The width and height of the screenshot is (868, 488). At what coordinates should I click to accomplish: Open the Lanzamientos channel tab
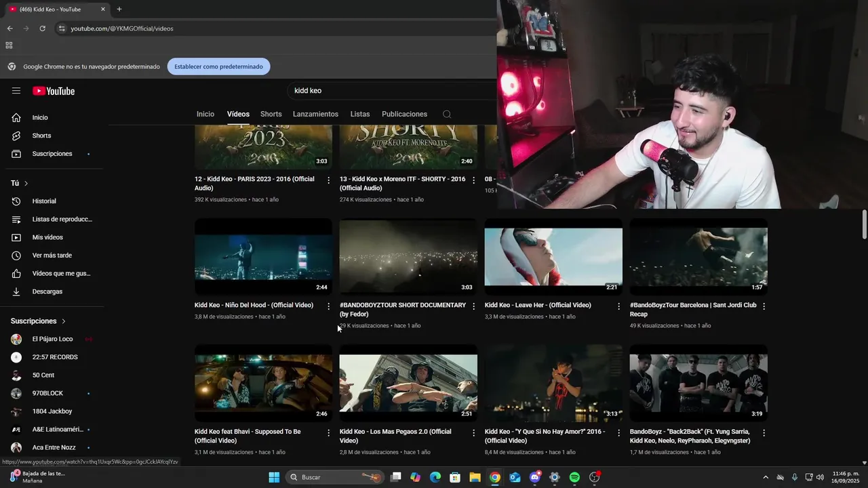[x=315, y=114]
